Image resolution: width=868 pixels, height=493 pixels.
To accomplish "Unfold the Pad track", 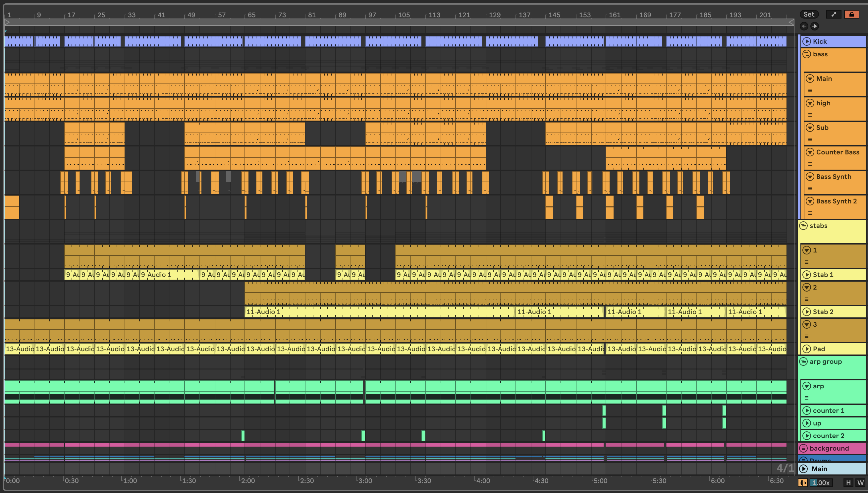I will pos(807,349).
